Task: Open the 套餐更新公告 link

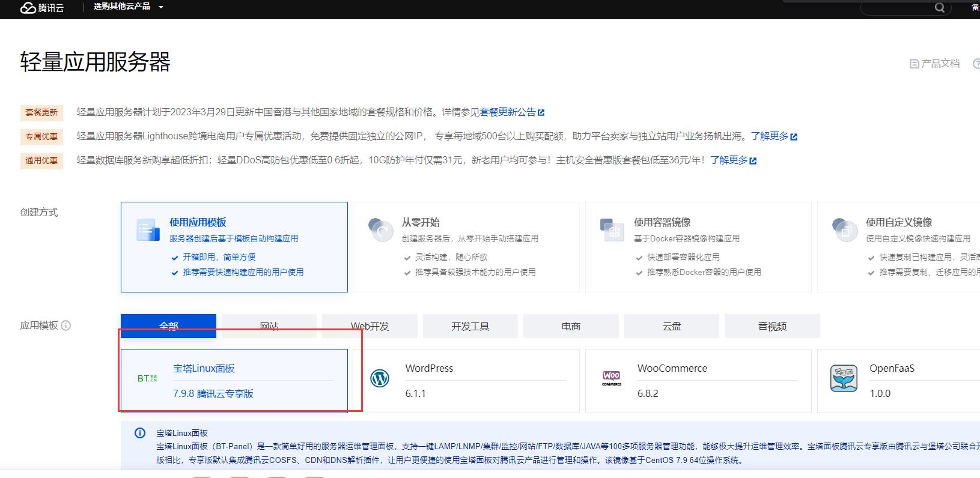Action: [508, 112]
